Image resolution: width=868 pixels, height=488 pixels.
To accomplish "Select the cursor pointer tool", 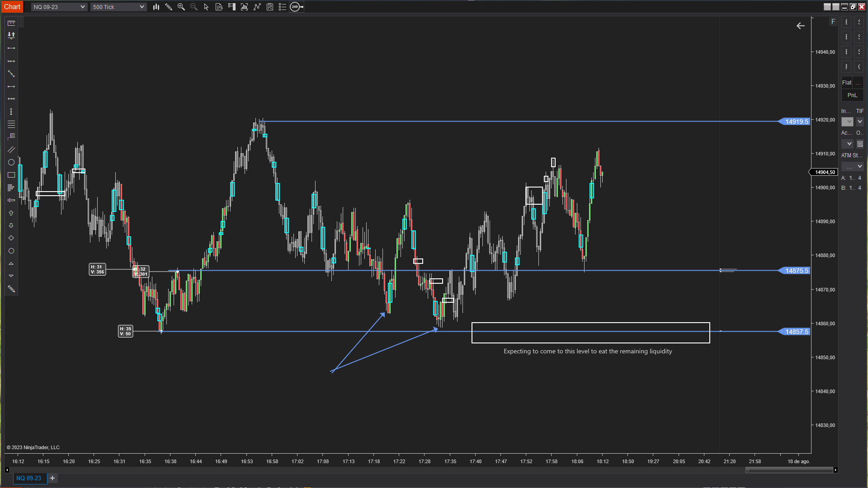I will pos(207,7).
